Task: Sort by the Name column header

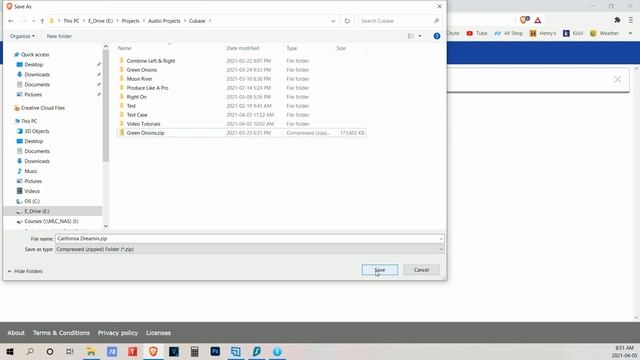Action: click(124, 48)
